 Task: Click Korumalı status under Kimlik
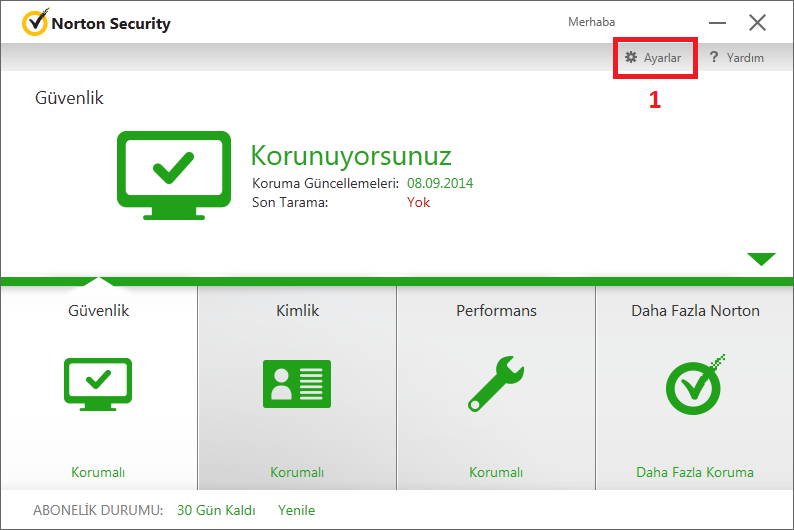[x=297, y=472]
